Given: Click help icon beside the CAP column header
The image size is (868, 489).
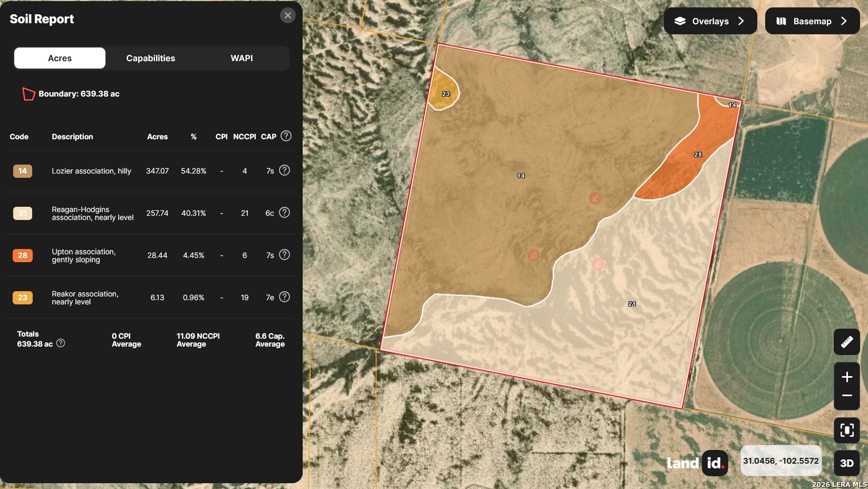Looking at the screenshot, I should (286, 136).
